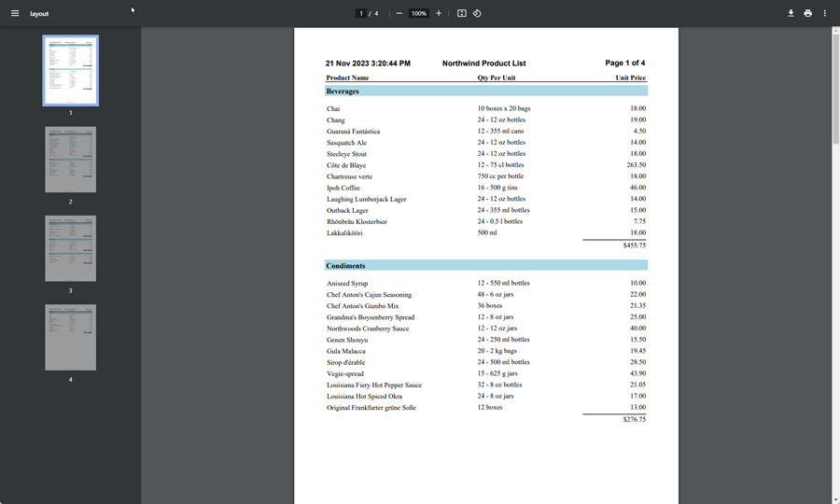Viewport: 840px width, 504px height.
Task: Download the PDF file
Action: 791,13
